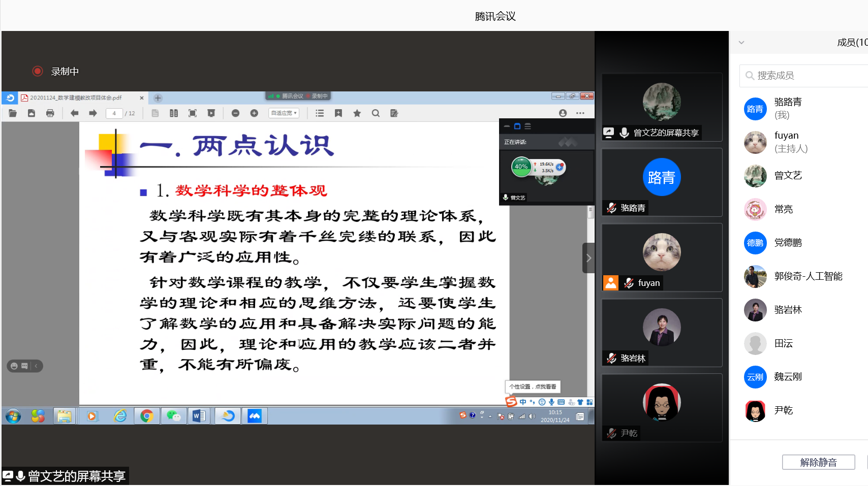Open the 自适应宽 zoom mode dropdown
The image size is (868, 486).
284,113
